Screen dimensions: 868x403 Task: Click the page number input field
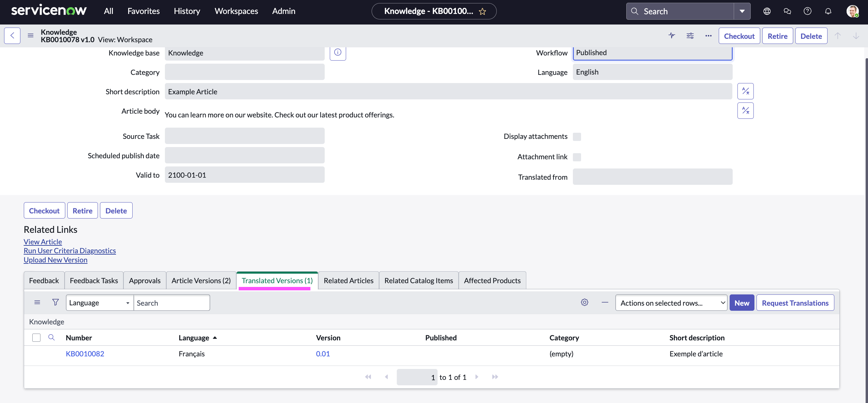click(x=417, y=377)
